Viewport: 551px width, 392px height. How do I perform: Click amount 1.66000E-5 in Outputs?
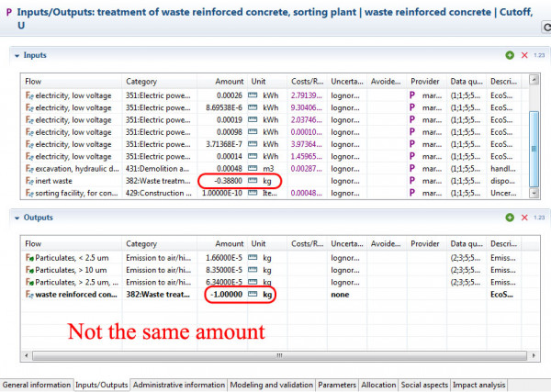click(222, 258)
